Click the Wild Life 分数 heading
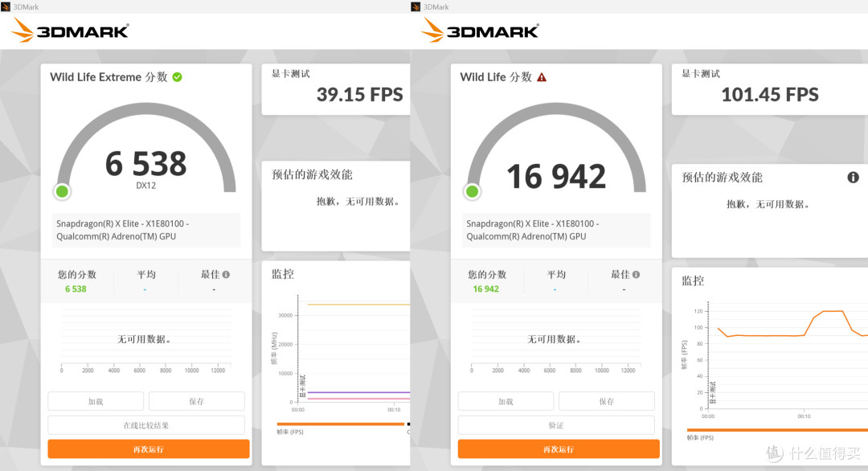This screenshot has height=471, width=868. coord(496,77)
